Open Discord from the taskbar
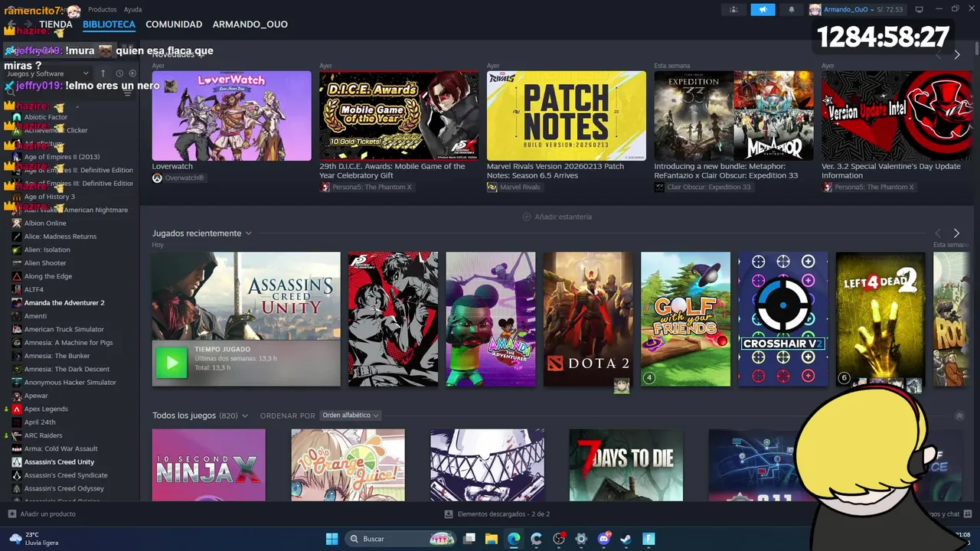This screenshot has width=980, height=551. tap(604, 539)
